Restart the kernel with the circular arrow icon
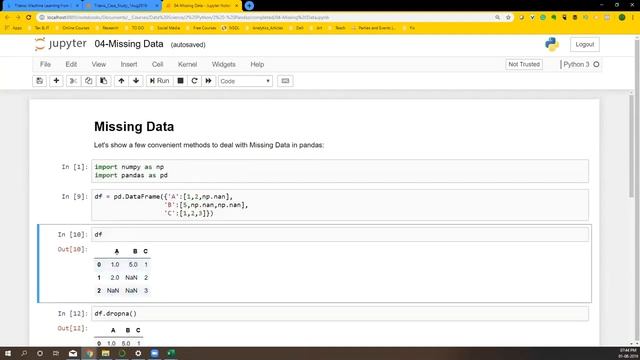640x360 pixels. click(x=194, y=81)
